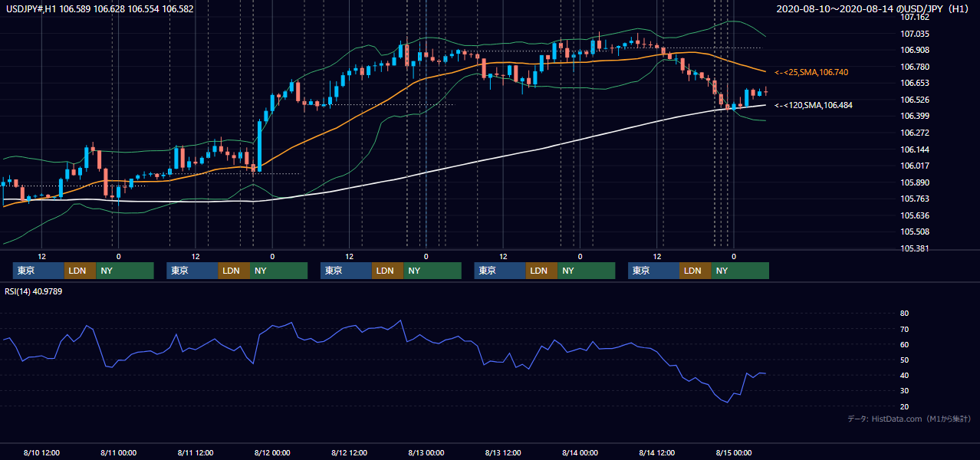Click the HistData.com data source credit
Screen dimensions: 980x460
pyautogui.click(x=909, y=419)
